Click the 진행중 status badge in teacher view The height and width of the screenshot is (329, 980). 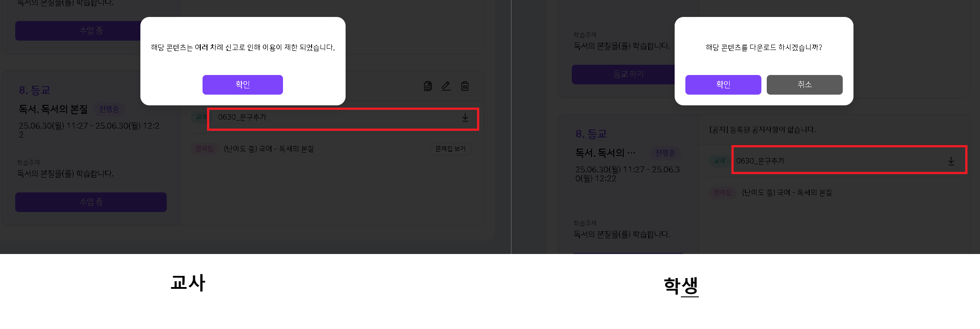coord(109,109)
